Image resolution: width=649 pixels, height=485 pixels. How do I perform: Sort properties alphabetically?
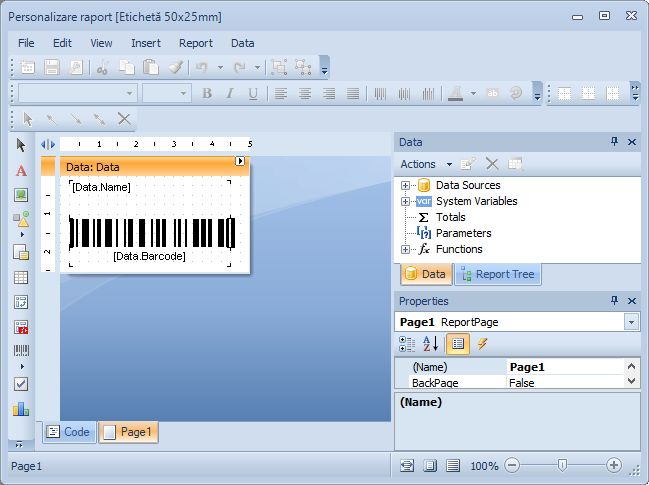coord(431,344)
